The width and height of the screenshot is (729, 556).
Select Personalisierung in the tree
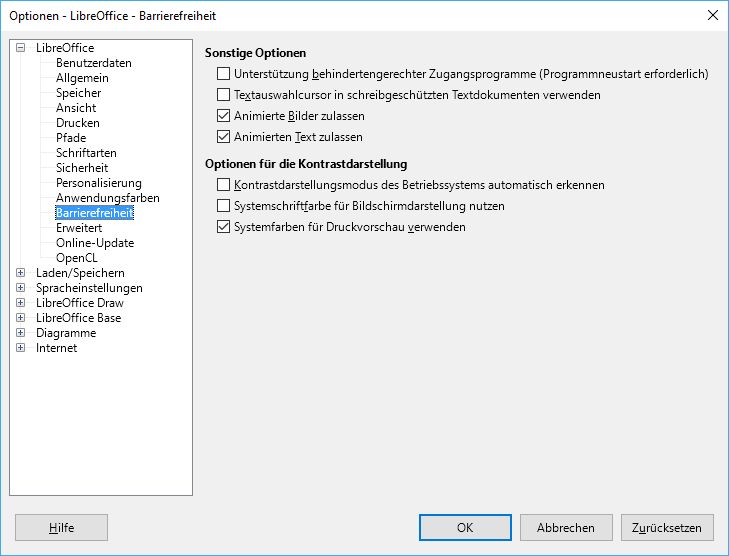(99, 183)
